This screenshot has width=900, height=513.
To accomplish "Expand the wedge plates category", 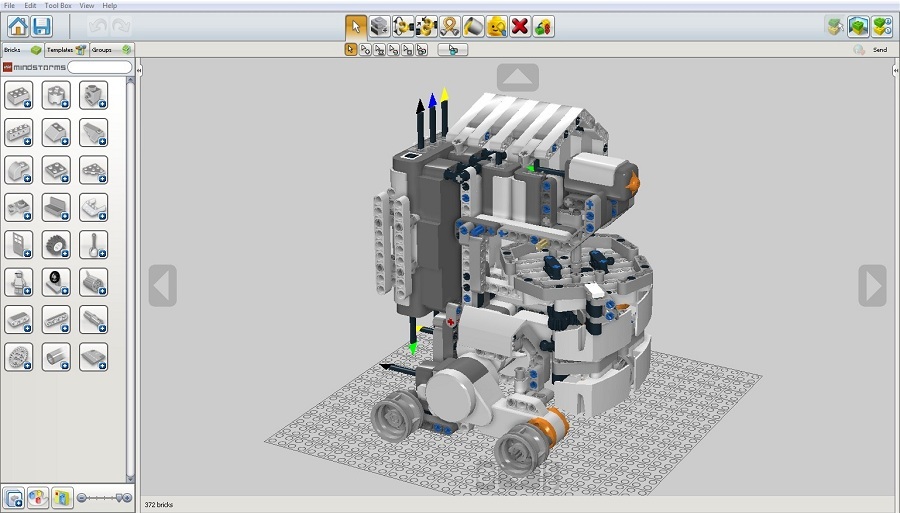I will point(94,170).
